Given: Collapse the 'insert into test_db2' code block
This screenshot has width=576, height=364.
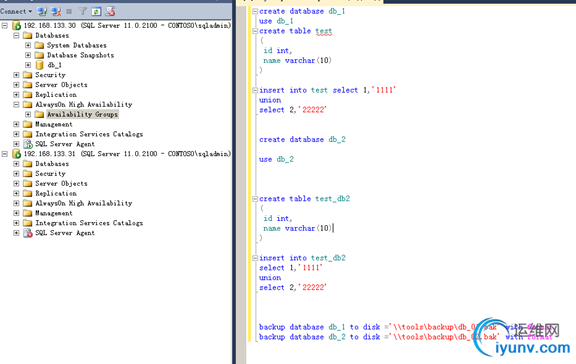Looking at the screenshot, I should point(255,258).
